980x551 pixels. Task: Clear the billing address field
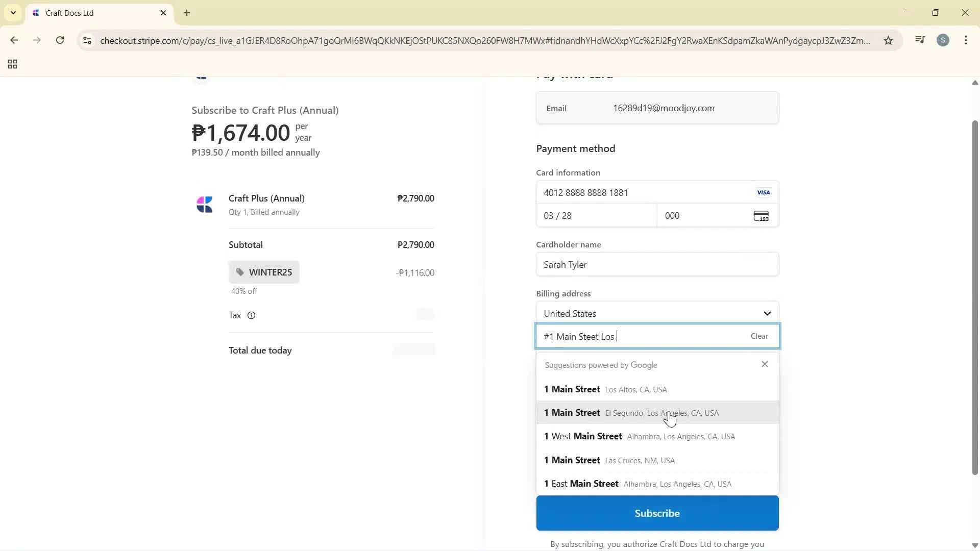(x=759, y=336)
